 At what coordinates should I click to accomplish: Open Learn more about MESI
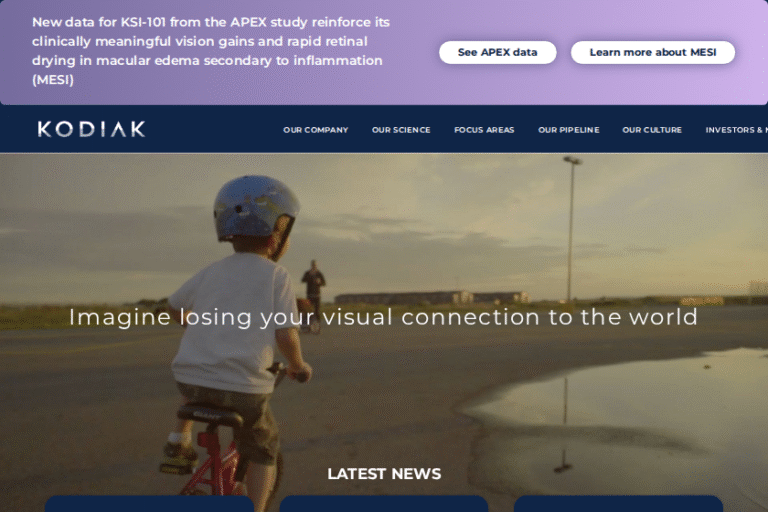652,52
